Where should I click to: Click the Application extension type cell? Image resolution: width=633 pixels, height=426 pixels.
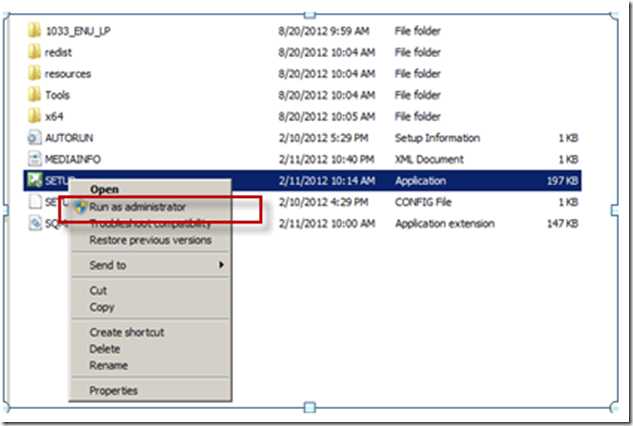tap(445, 224)
